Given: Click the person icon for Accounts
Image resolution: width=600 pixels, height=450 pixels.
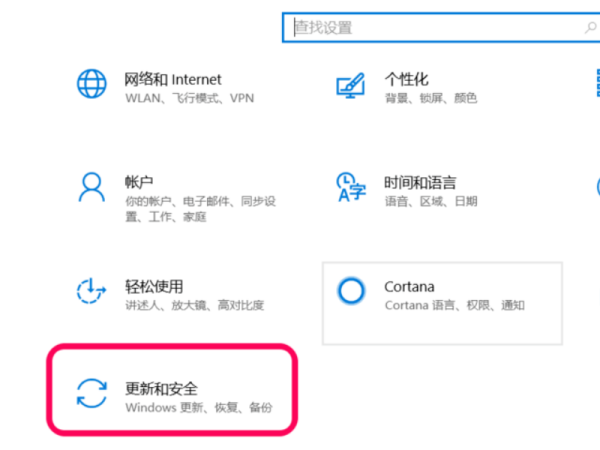Looking at the screenshot, I should click(x=92, y=187).
